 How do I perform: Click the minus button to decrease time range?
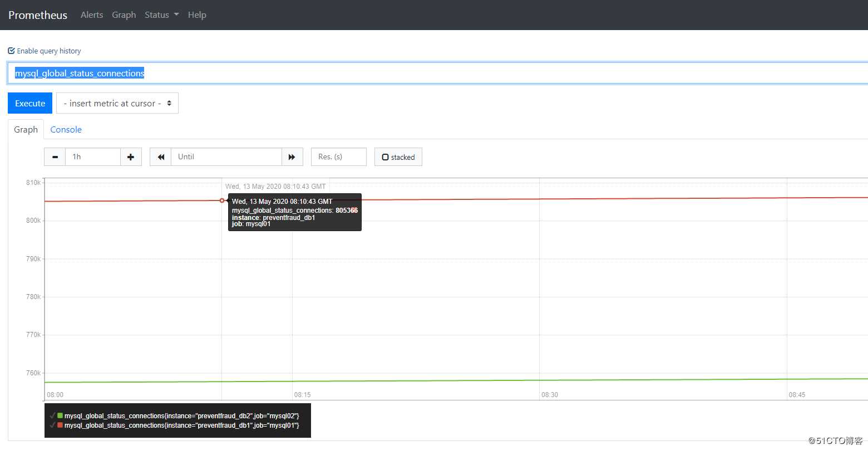click(x=55, y=157)
